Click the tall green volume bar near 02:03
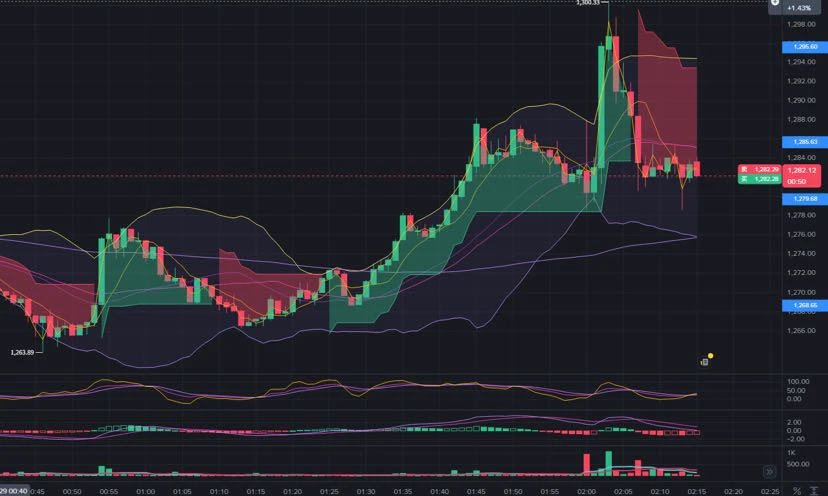The width and height of the screenshot is (828, 496). [608, 463]
